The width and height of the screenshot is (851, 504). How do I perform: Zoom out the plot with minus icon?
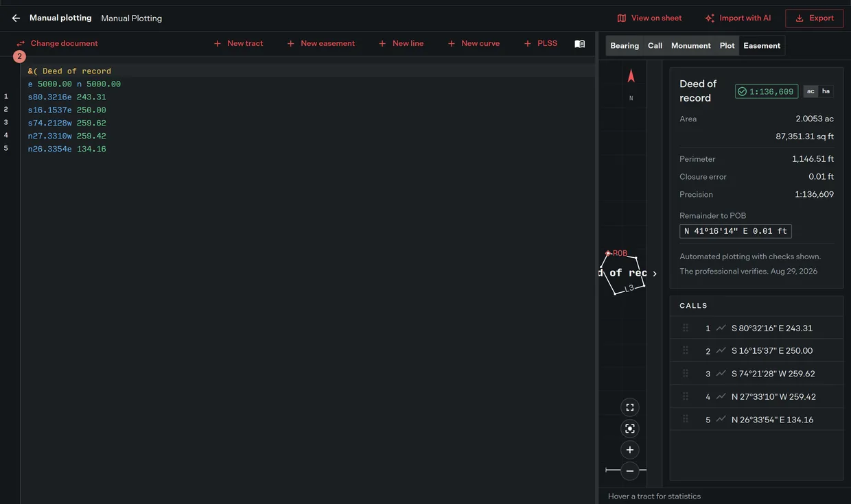click(x=630, y=471)
